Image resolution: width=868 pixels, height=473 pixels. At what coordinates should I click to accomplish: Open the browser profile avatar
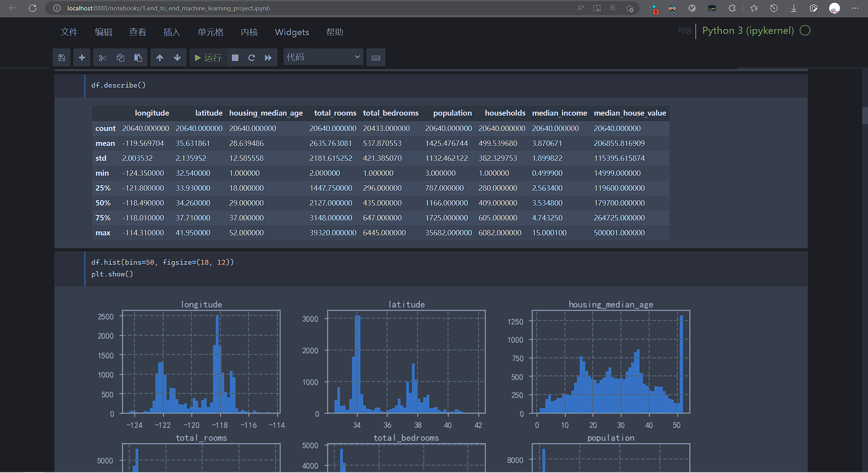[x=835, y=8]
